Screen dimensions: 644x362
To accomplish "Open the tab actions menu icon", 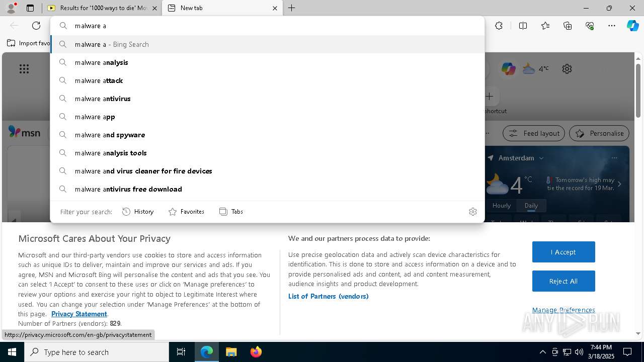I will [30, 8].
